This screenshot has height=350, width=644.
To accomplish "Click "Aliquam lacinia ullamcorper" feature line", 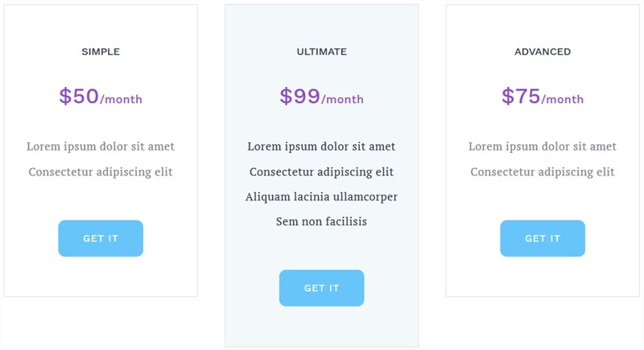I will 322,196.
